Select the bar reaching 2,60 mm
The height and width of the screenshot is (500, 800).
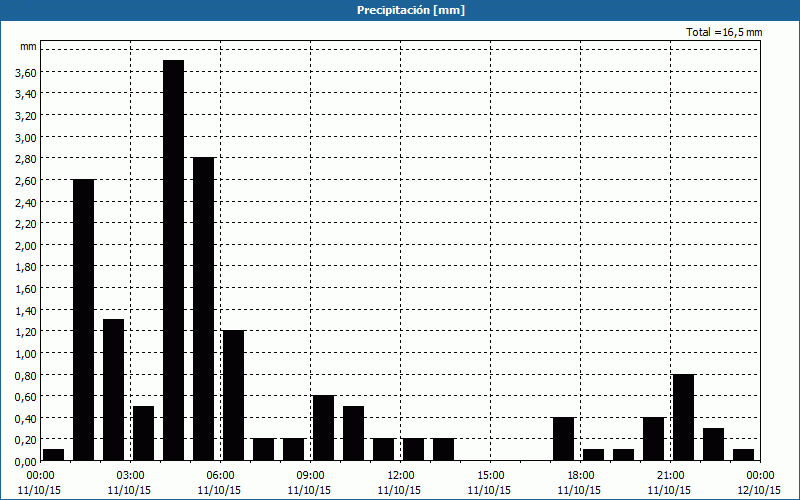coord(84,320)
